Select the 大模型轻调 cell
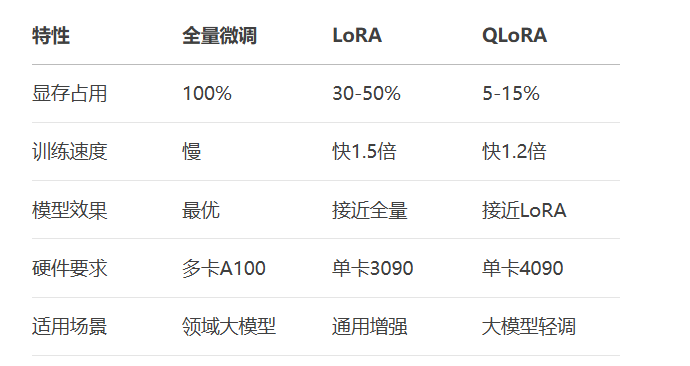This screenshot has width=690, height=366. pos(529,326)
